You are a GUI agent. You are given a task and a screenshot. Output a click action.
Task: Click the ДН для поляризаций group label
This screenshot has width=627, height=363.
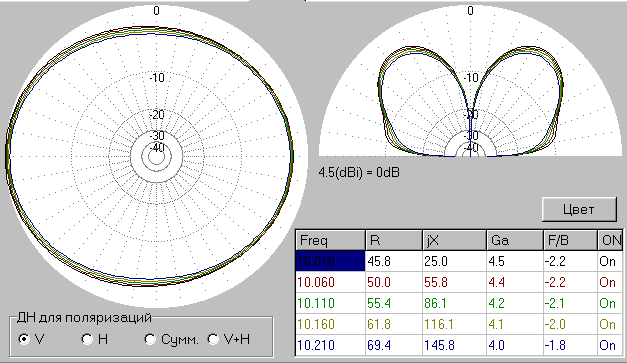[84, 318]
